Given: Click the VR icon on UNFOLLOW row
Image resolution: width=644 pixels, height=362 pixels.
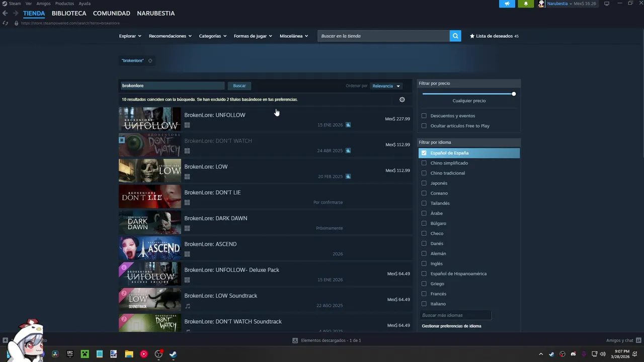Looking at the screenshot, I should click(x=348, y=125).
